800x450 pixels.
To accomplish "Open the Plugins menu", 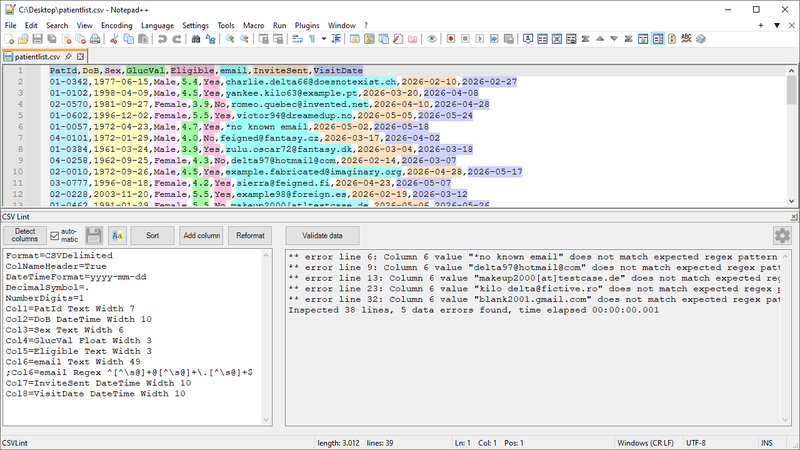I will 307,26.
